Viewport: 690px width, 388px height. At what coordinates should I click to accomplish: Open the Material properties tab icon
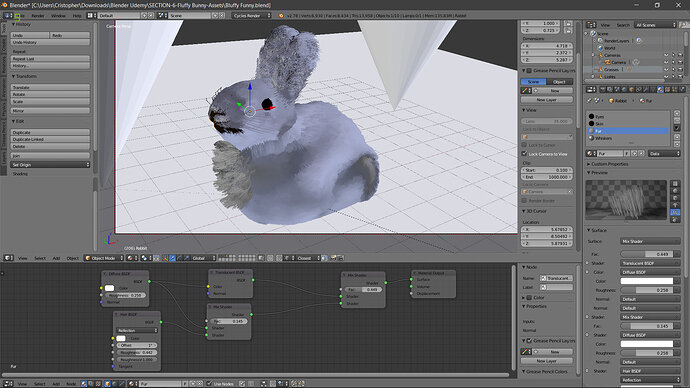coord(660,89)
